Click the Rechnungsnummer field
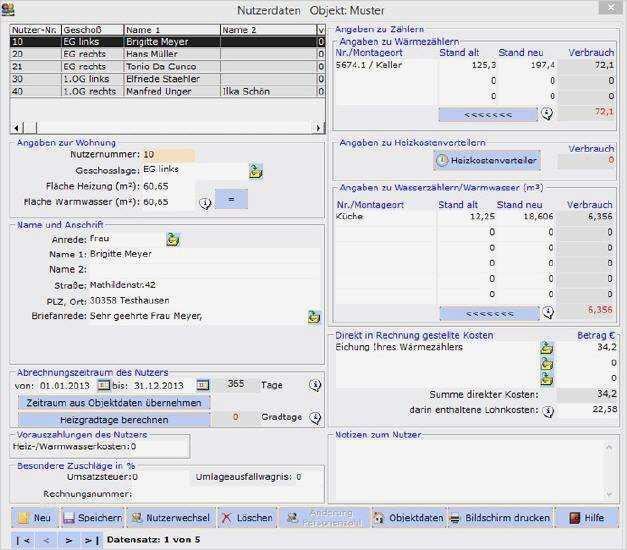The height and width of the screenshot is (550, 627). click(x=226, y=494)
